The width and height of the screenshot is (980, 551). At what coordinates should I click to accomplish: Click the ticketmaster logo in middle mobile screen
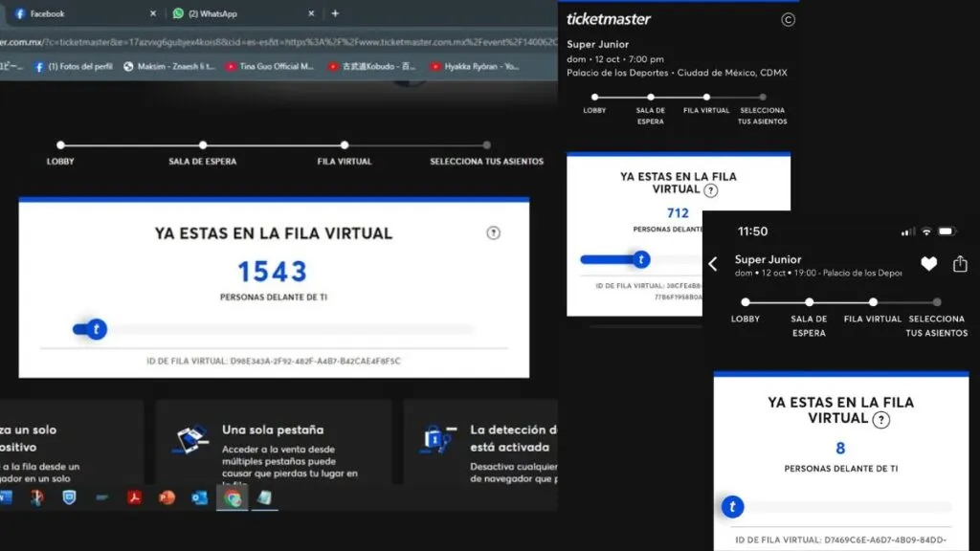coord(608,19)
